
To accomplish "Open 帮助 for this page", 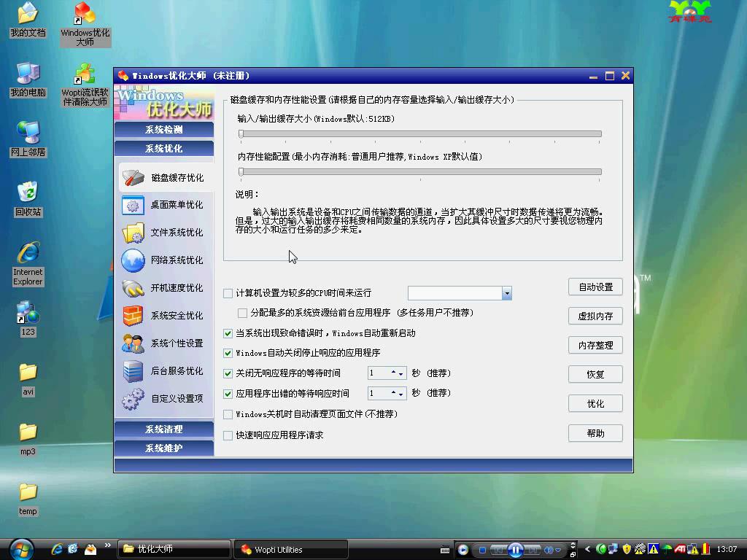I will click(595, 433).
